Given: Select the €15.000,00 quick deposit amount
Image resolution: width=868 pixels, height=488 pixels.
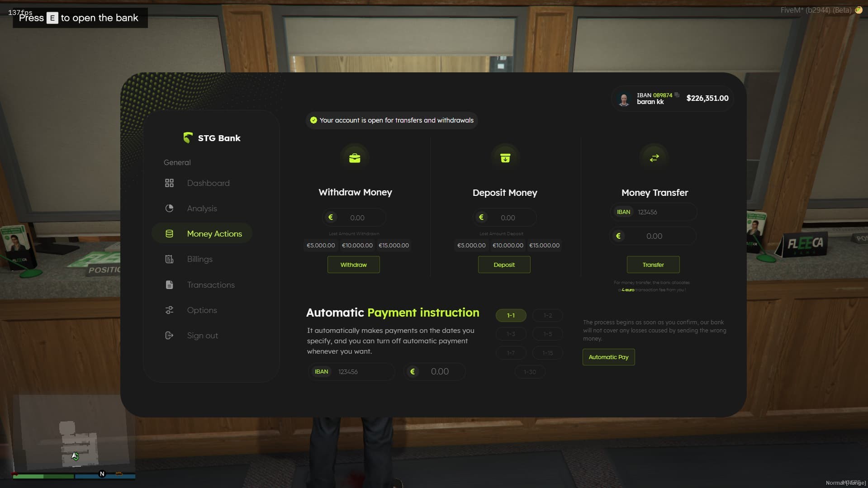Looking at the screenshot, I should click(545, 245).
